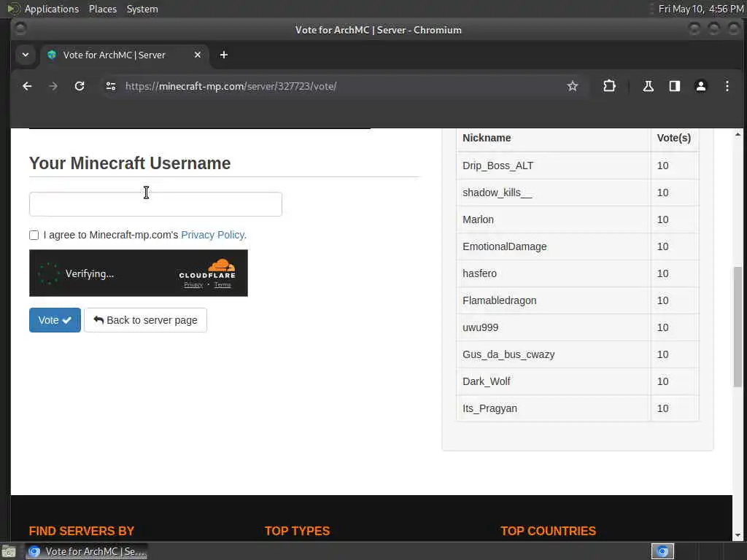This screenshot has width=747, height=560.
Task: Open a new browser tab
Action: (223, 55)
